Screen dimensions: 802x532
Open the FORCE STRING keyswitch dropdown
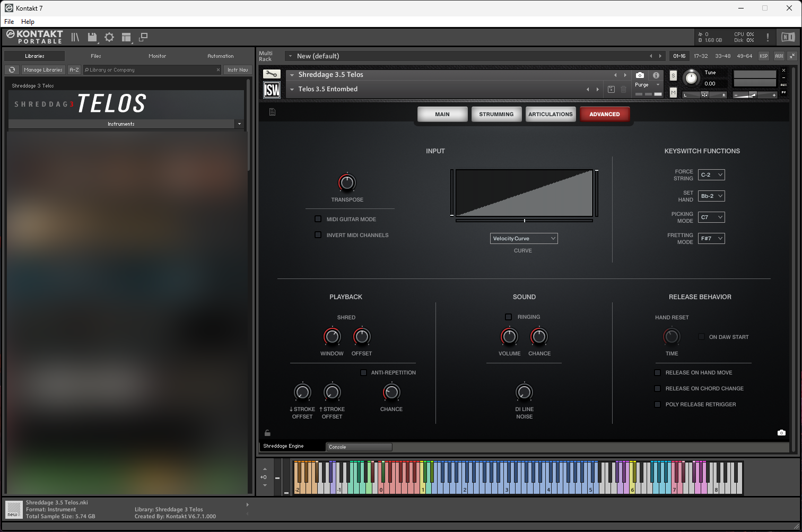[x=711, y=175]
